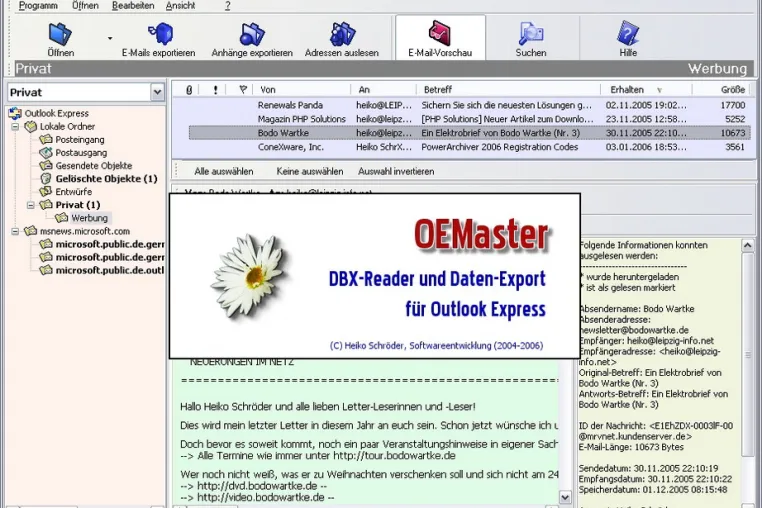The width and height of the screenshot is (762, 508).
Task: Click the date 03.01.2006 18:53 cell
Action: pyautogui.click(x=646, y=147)
